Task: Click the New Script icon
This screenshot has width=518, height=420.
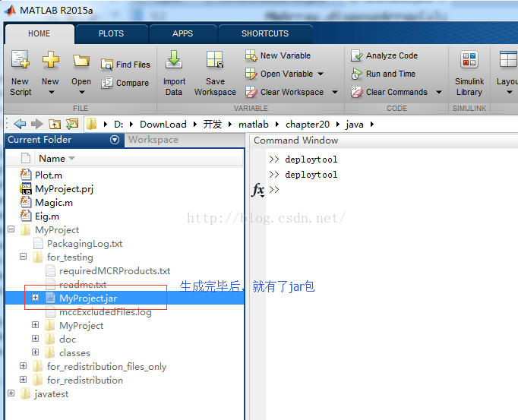Action: coord(21,59)
